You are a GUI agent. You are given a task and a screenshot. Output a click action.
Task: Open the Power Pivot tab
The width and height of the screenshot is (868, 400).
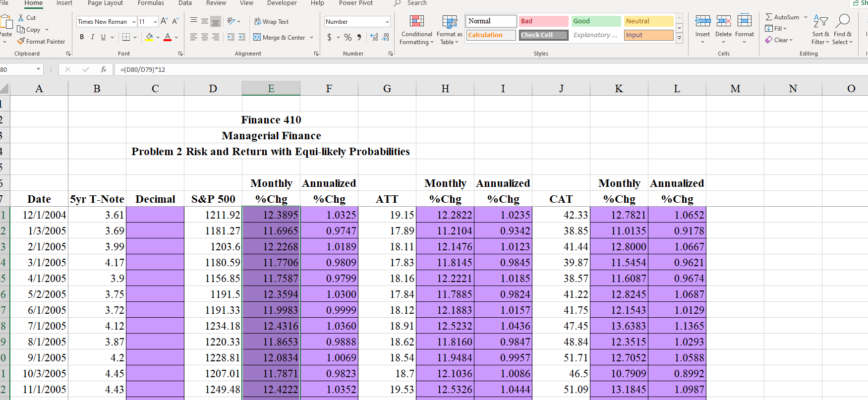pyautogui.click(x=356, y=3)
